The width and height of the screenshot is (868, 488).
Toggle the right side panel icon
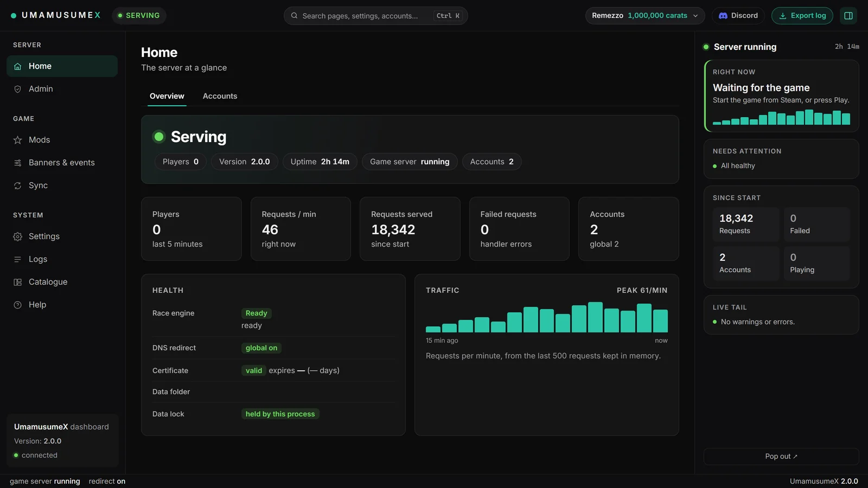tap(848, 16)
